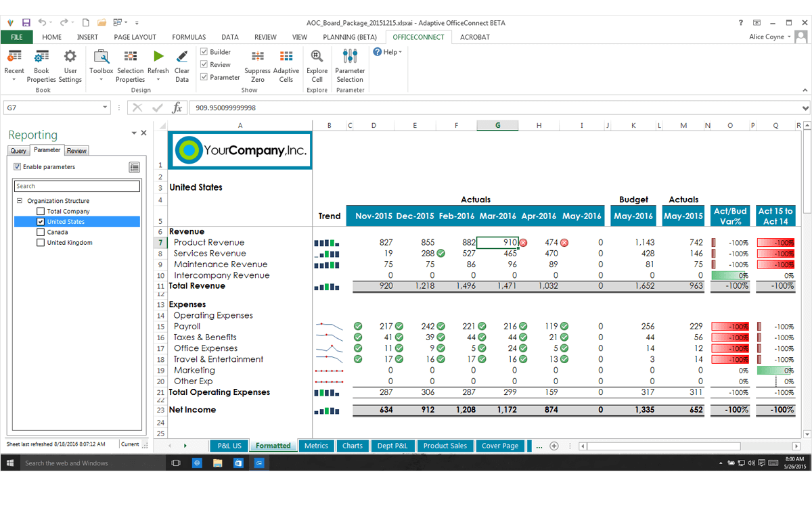Uncheck Enable parameters
This screenshot has width=812, height=516.
(18, 166)
